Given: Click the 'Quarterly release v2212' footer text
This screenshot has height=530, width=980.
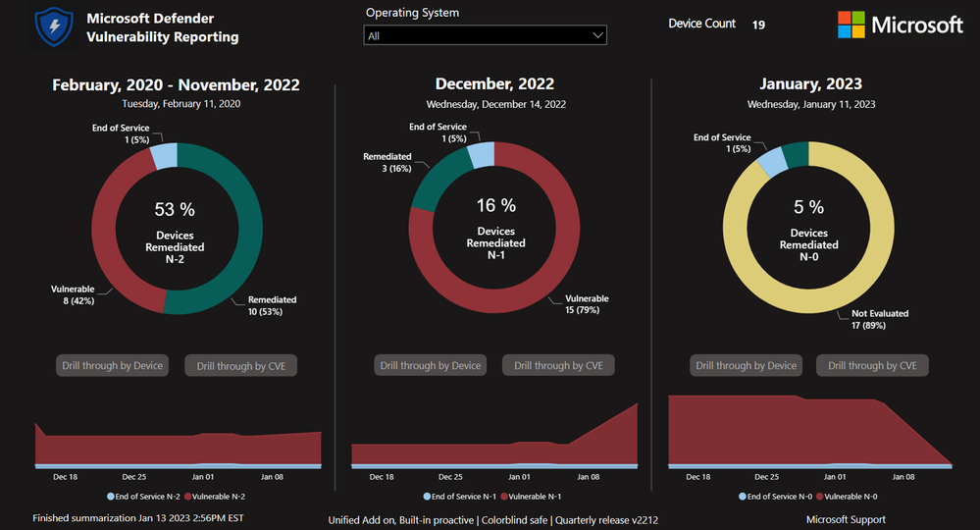Looking at the screenshot, I should click(606, 520).
